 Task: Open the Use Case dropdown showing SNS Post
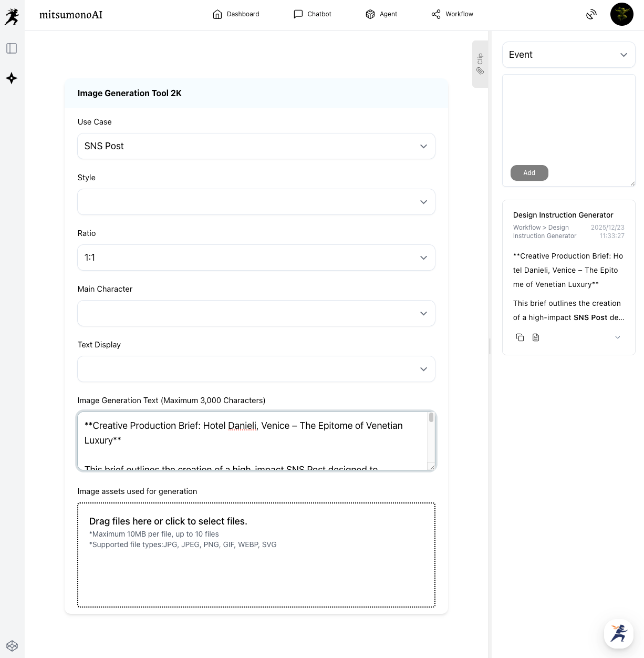(x=256, y=146)
